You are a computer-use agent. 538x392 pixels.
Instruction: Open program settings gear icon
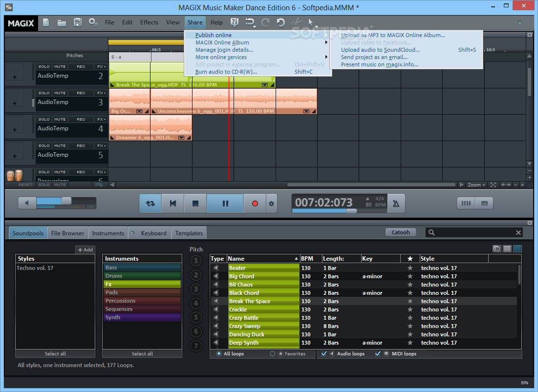pos(93,22)
